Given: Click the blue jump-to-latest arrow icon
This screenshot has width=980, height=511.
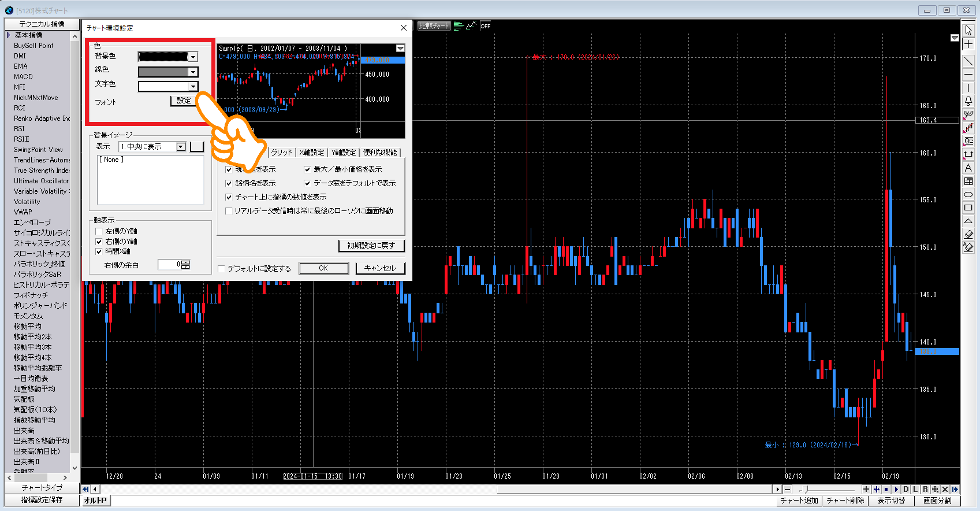Looking at the screenshot, I should [955, 490].
